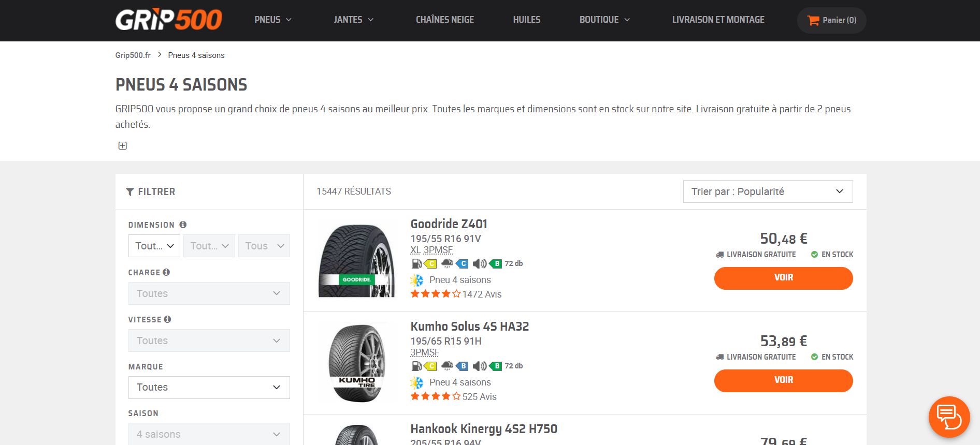
Task: Click green stock check icon on Kumho row
Action: point(814,357)
